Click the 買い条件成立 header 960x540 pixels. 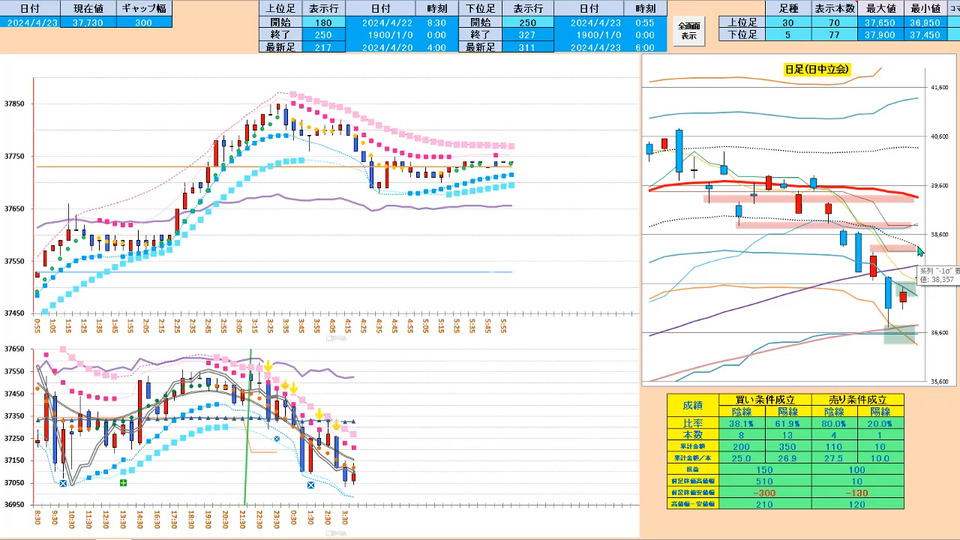[x=765, y=400]
